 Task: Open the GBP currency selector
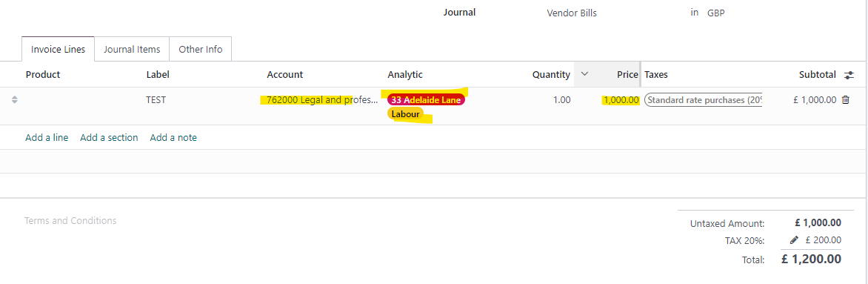point(715,13)
